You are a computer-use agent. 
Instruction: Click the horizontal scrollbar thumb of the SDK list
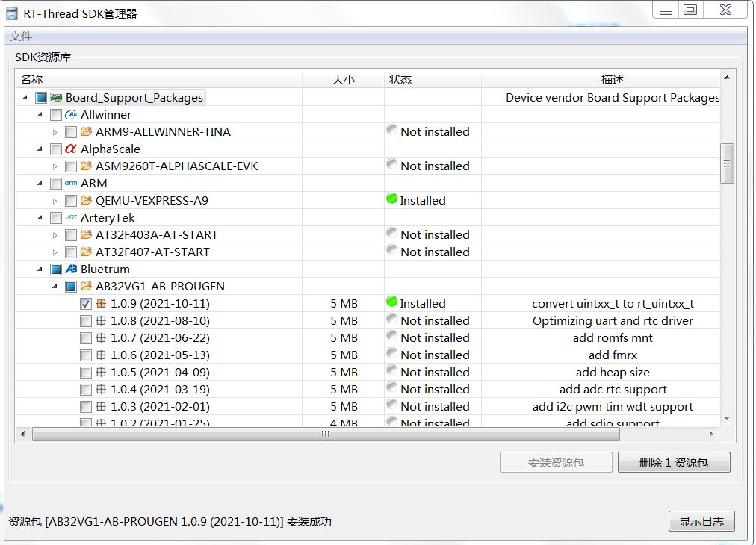point(326,435)
